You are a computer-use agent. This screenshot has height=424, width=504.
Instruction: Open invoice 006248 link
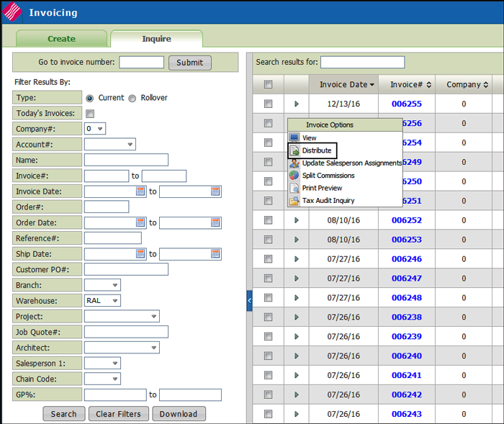coord(406,298)
